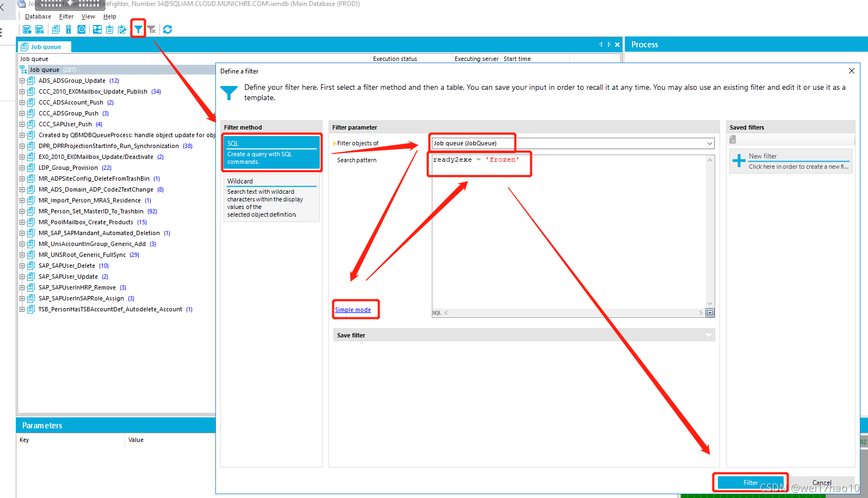Image resolution: width=868 pixels, height=498 pixels.
Task: Click the add database connection toolbar icon
Action: [x=27, y=29]
